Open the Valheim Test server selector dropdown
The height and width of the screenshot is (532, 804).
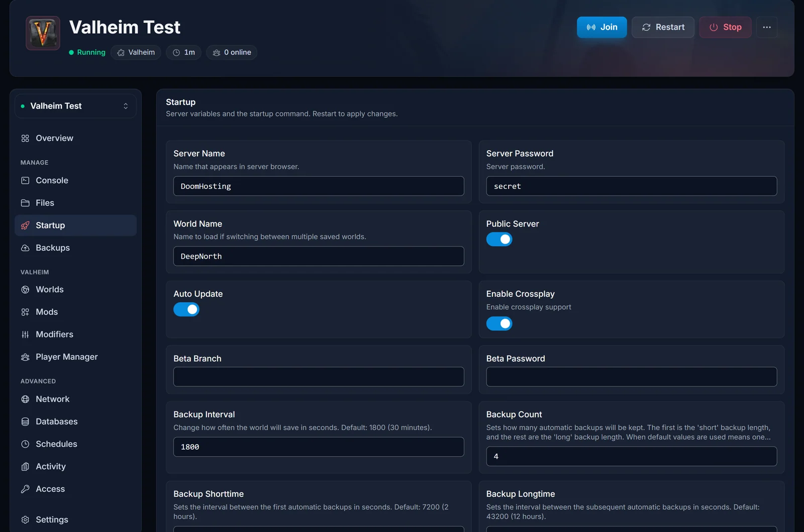pos(75,106)
